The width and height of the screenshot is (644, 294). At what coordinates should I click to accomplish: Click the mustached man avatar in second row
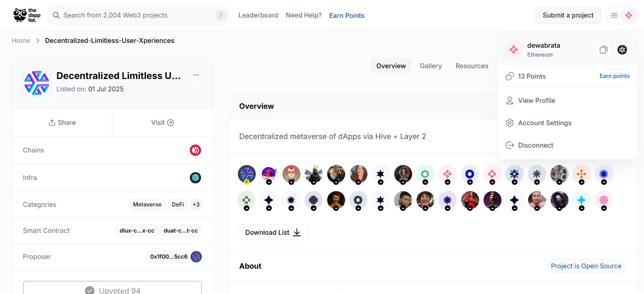click(x=336, y=200)
